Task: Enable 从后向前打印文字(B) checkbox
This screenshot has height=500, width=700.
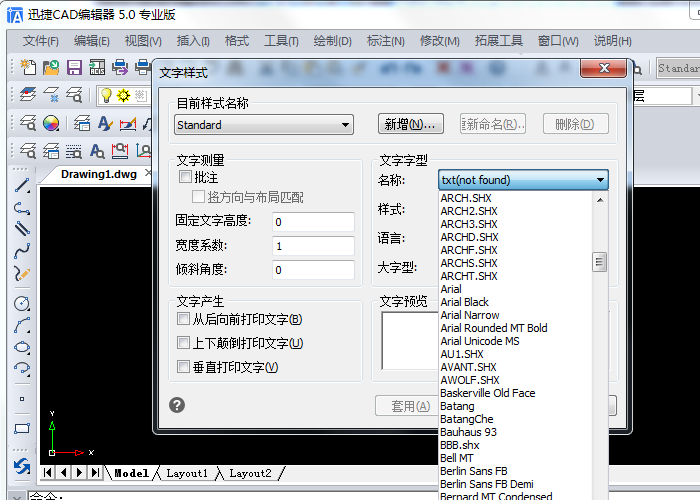Action: click(183, 318)
